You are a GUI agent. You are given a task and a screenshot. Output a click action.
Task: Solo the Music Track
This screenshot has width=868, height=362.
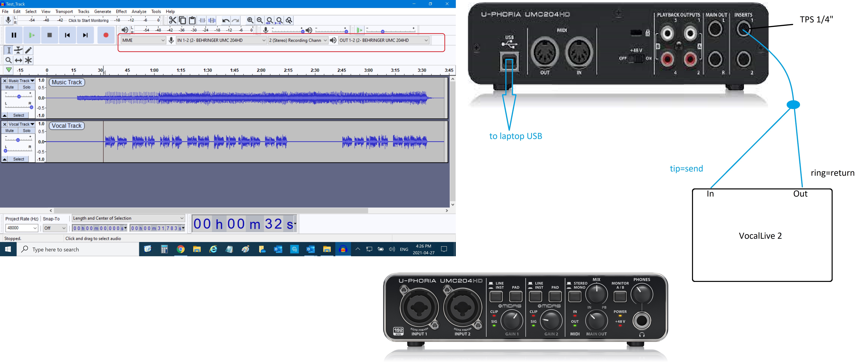point(27,87)
